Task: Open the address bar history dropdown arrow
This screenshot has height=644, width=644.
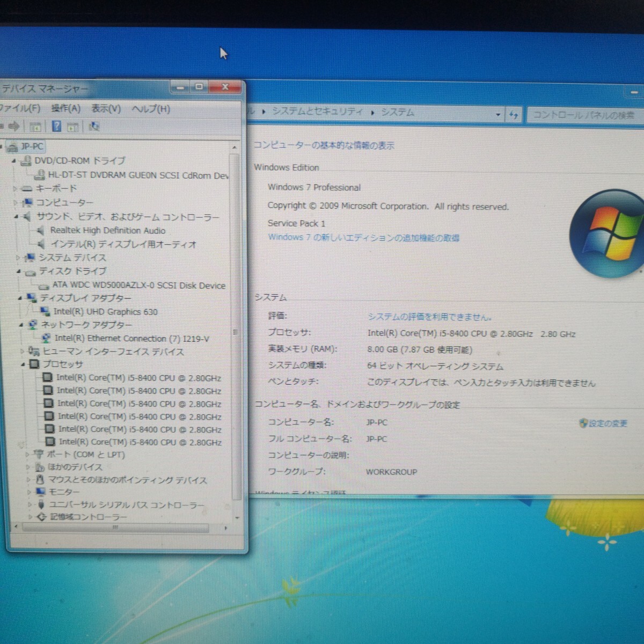Action: point(498,114)
